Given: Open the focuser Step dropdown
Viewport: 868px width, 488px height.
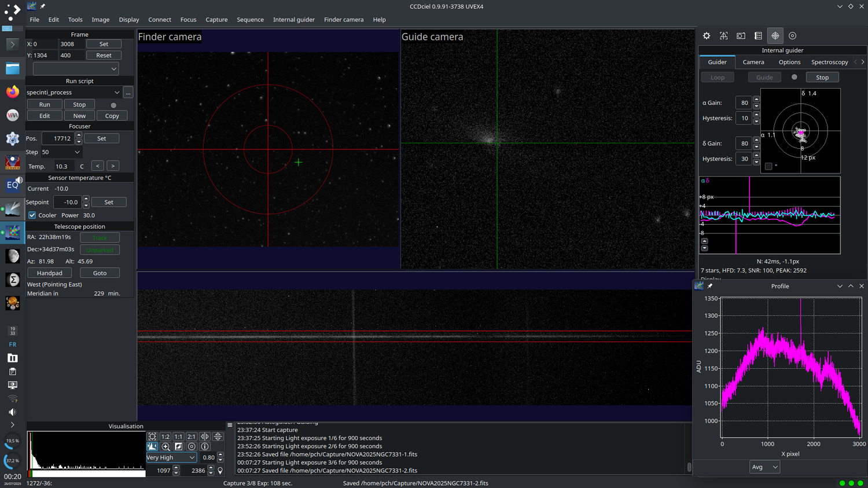Looking at the screenshot, I should coord(61,152).
